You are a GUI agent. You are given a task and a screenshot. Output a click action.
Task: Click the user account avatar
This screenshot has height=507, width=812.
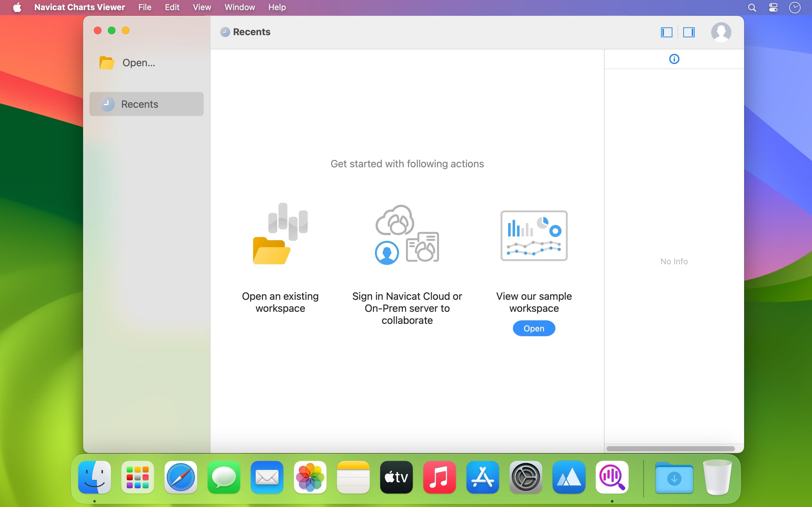721,32
